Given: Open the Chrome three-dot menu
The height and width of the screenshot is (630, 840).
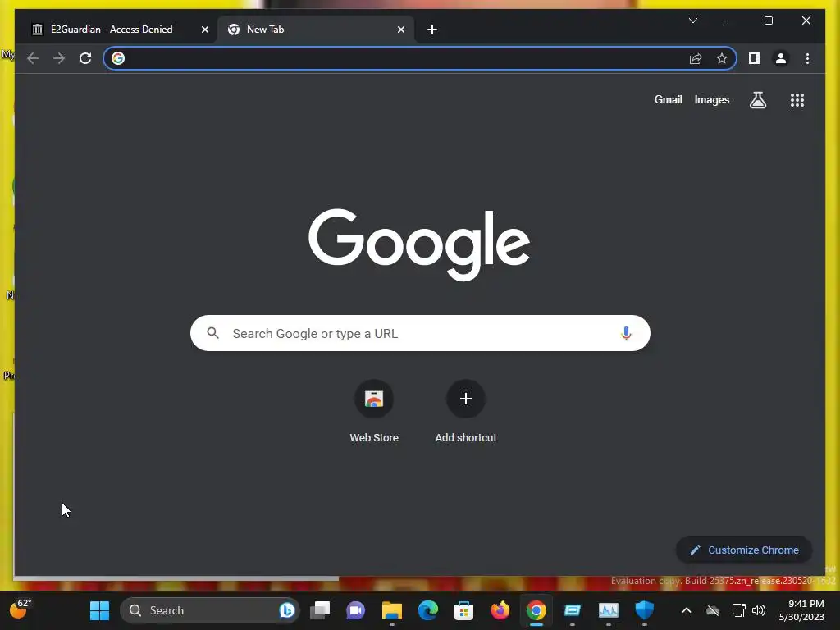Looking at the screenshot, I should 807,58.
